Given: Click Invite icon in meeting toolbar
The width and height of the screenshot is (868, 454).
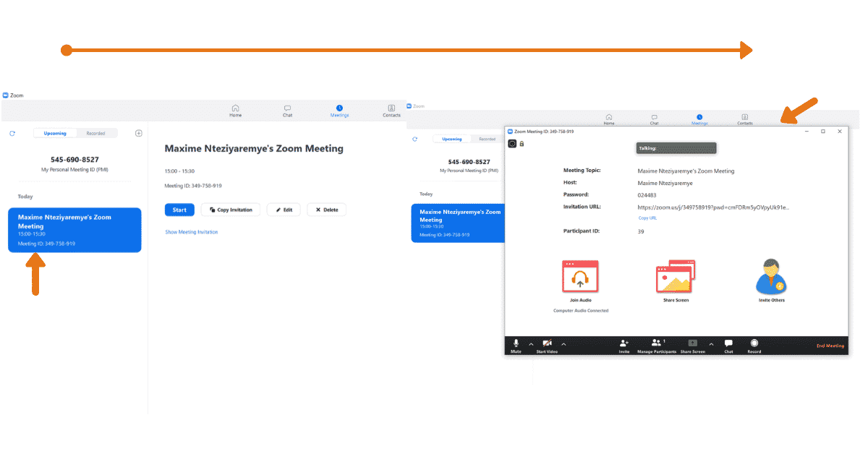Looking at the screenshot, I should 624,346.
